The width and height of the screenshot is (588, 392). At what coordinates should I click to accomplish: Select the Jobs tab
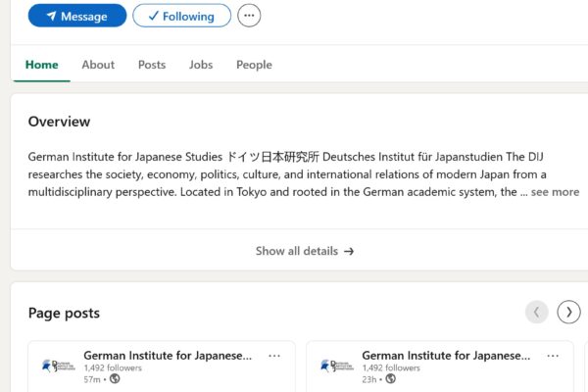click(x=201, y=65)
